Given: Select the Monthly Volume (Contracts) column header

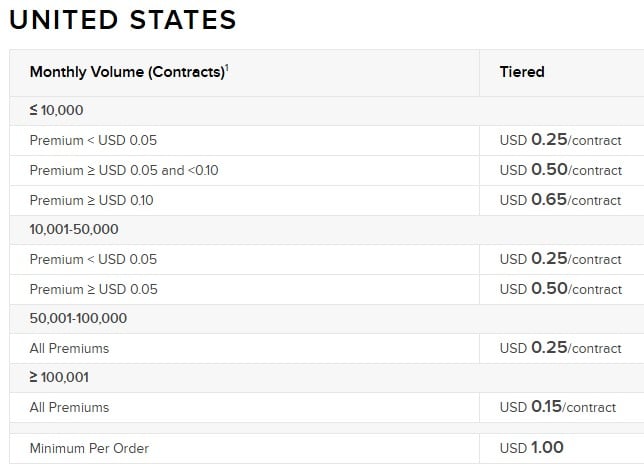Looking at the screenshot, I should [x=126, y=72].
